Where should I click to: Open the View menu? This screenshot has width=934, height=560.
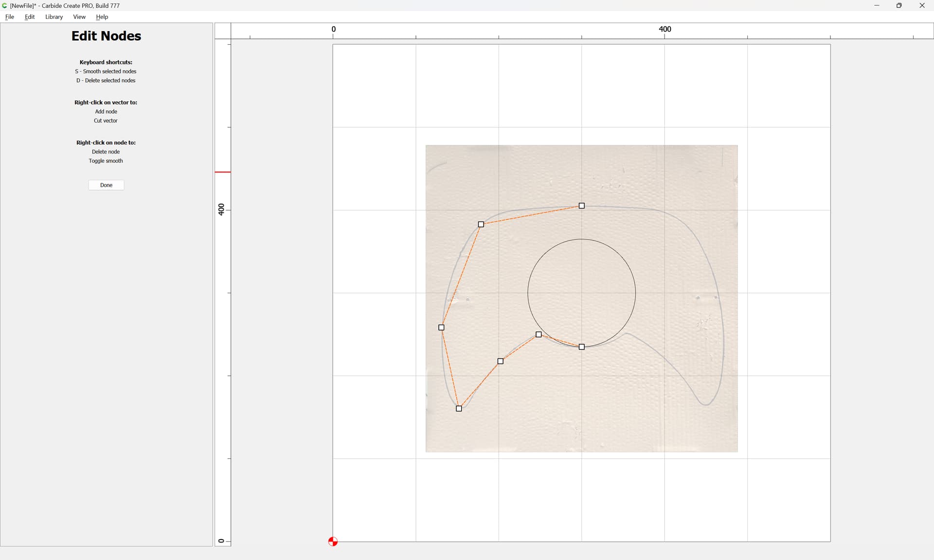79,17
